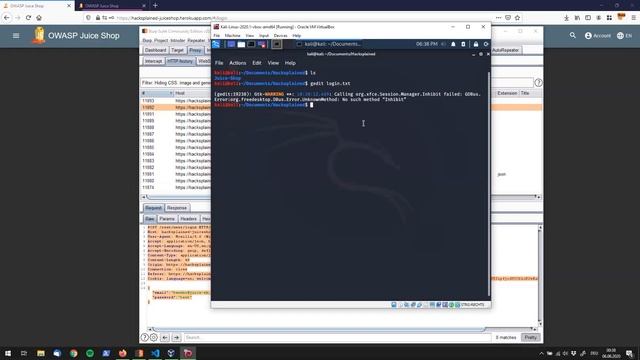Open the Juice Shop hamburger side menu

[16, 36]
